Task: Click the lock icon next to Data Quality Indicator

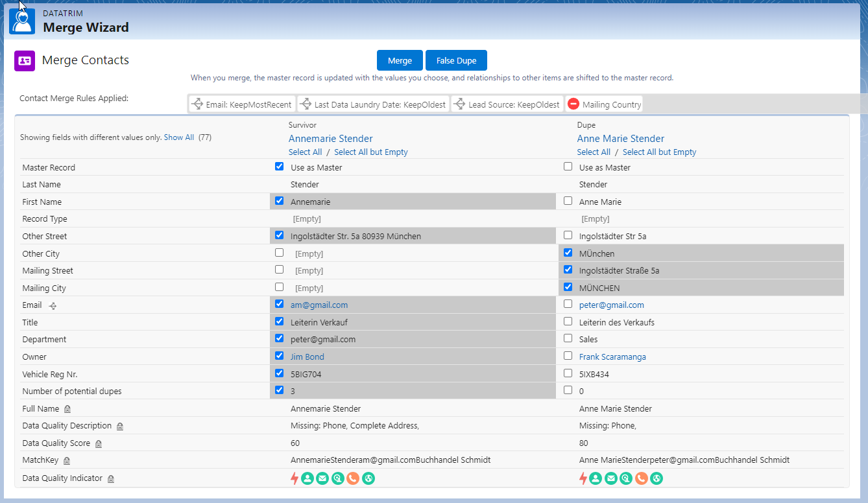Action: point(110,478)
